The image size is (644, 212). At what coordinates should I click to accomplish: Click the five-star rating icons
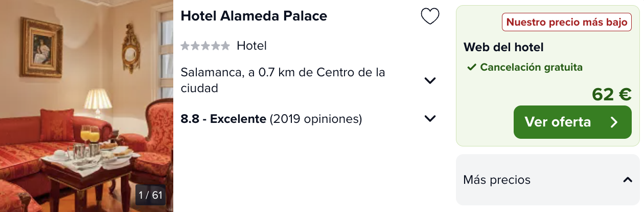[x=205, y=46]
